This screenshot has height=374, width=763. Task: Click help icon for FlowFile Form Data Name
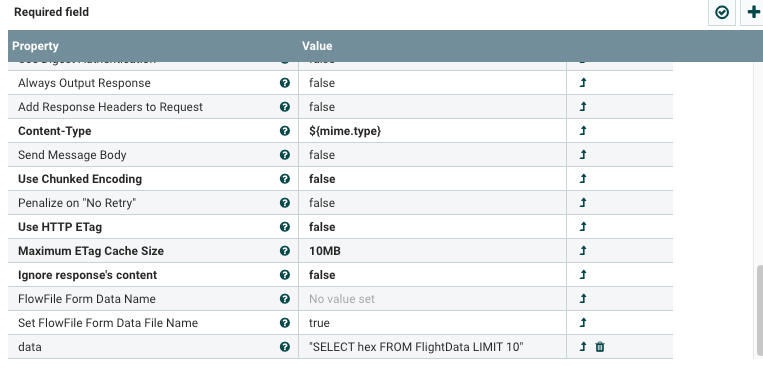click(x=285, y=299)
